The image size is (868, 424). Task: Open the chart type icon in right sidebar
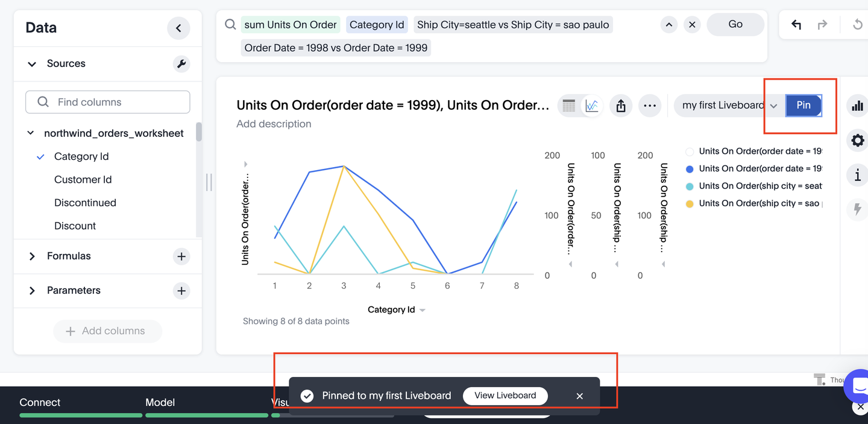pos(857,106)
